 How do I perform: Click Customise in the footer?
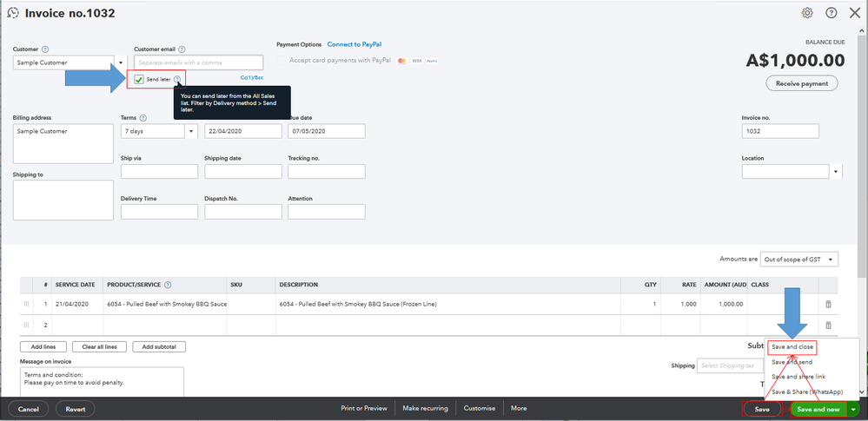[480, 408]
